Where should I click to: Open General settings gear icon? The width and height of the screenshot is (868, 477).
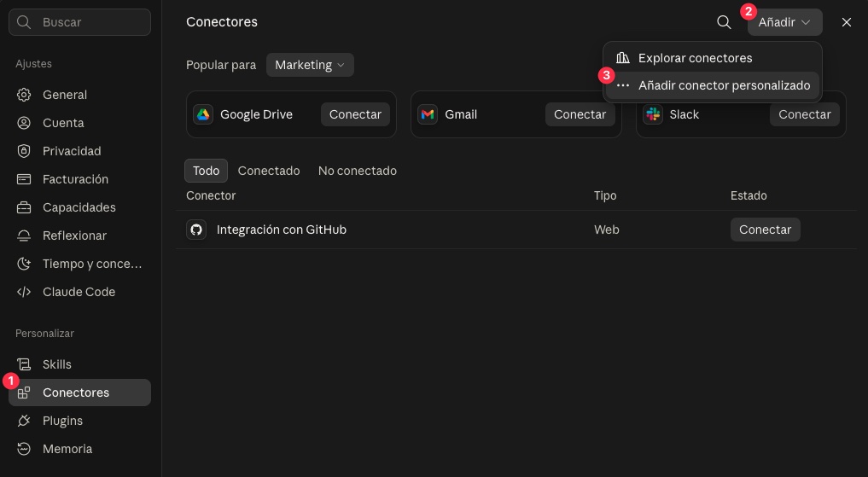[x=24, y=95]
